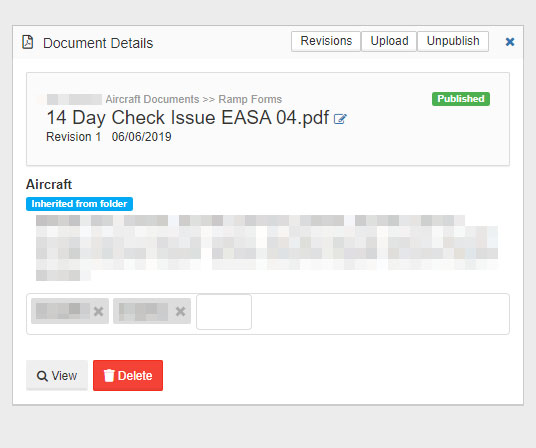The width and height of the screenshot is (536, 448).
Task: Open the Revisions list
Action: click(326, 41)
